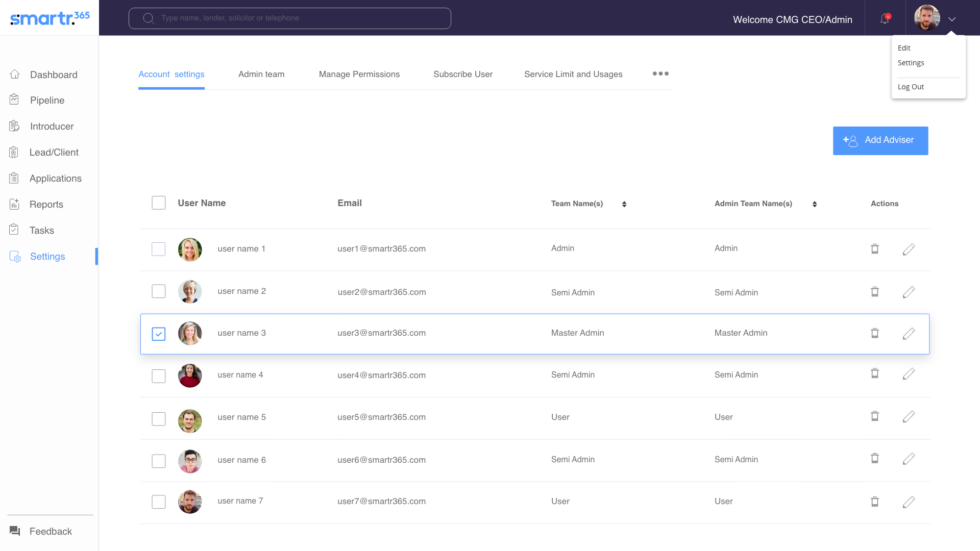Collapse profile menu via chevron arrow
The width and height of the screenshot is (980, 551).
[952, 19]
